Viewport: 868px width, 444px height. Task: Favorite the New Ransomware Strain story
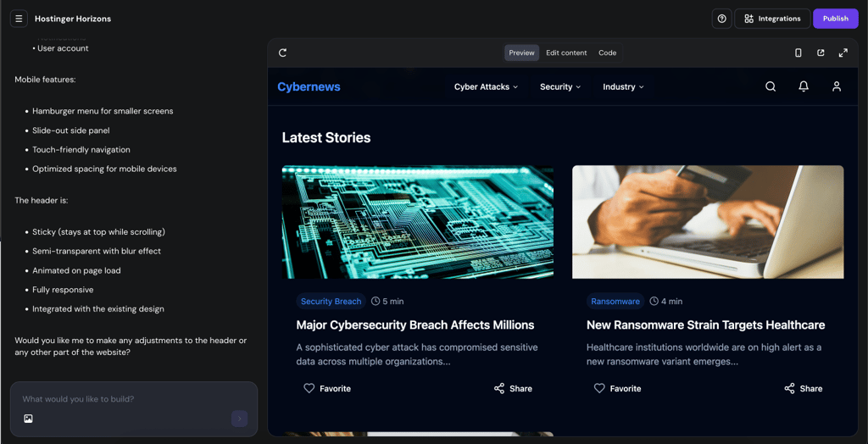(617, 389)
